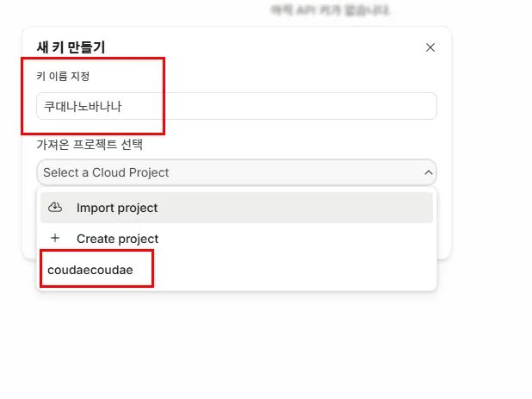The image size is (532, 399).
Task: Click the blurred API key message behind dialog
Action: click(331, 10)
